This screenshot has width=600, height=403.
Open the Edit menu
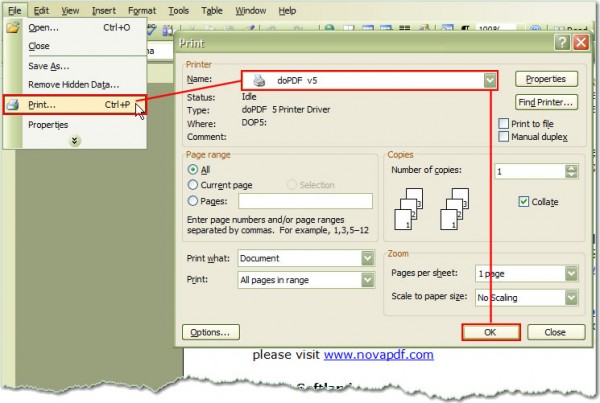(41, 11)
